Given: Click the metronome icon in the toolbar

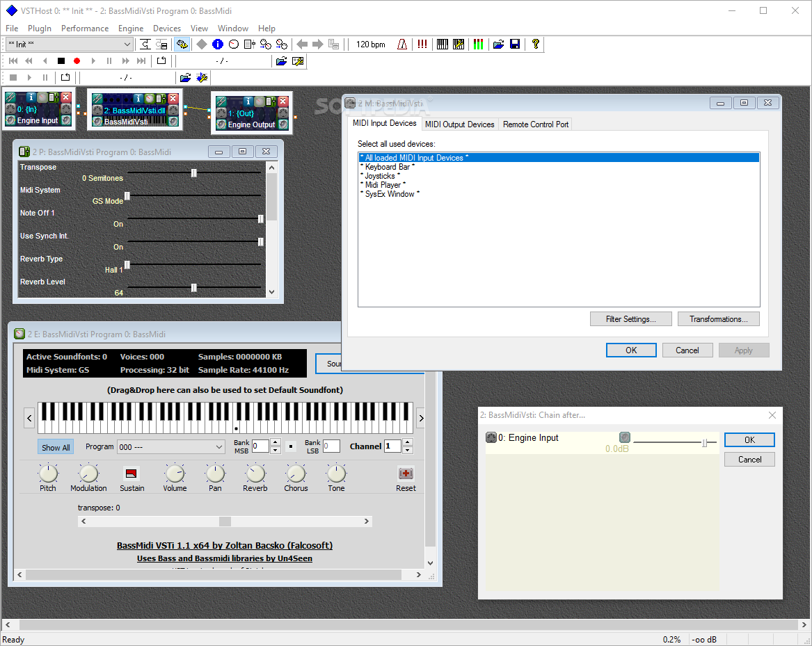Looking at the screenshot, I should (402, 45).
